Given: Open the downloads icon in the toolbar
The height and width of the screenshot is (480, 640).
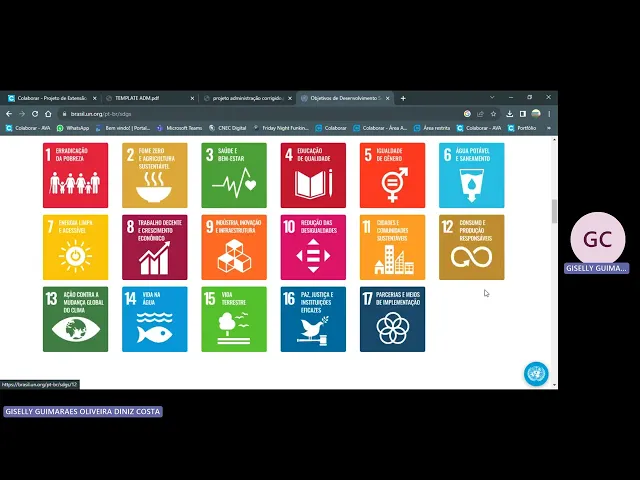Looking at the screenshot, I should pos(510,114).
